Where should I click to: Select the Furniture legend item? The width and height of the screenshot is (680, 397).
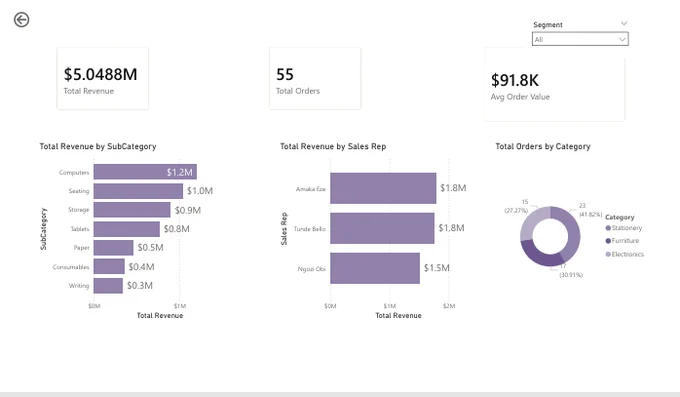click(622, 241)
